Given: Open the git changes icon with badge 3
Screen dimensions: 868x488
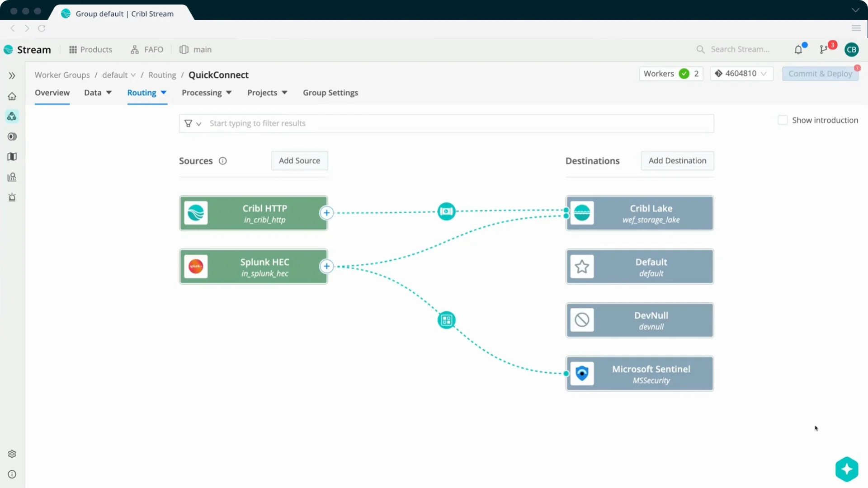Looking at the screenshot, I should pos(824,50).
